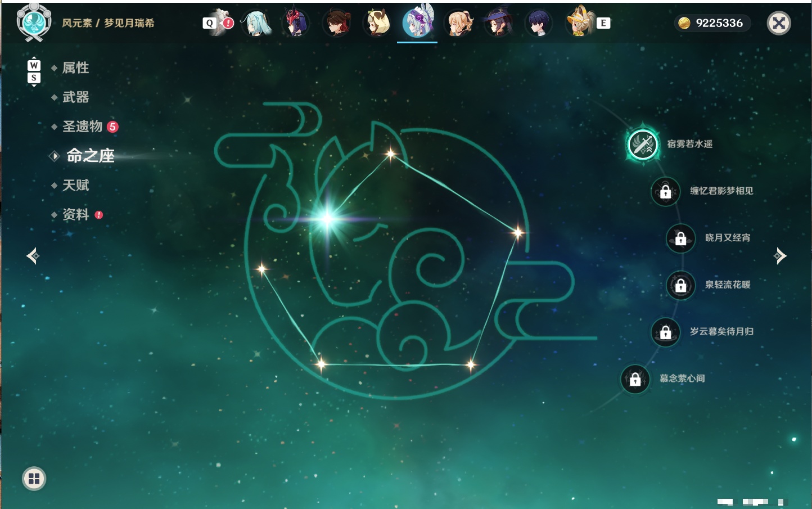Click the Mora coin balance 9225336
Viewport: 812px width, 509px height.
click(x=712, y=23)
